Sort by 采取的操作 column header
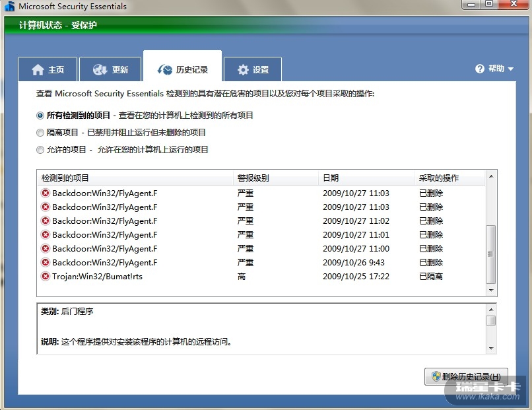This screenshot has width=532, height=410. pos(450,178)
